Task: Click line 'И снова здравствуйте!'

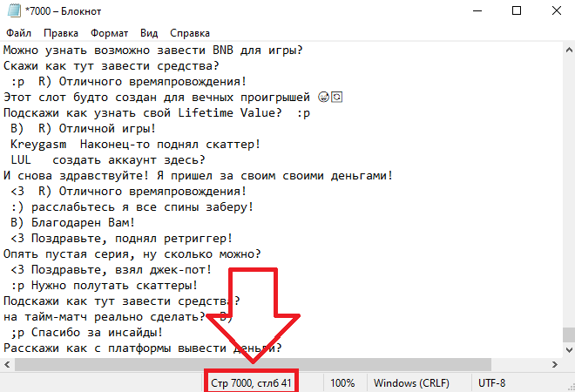Action: [x=198, y=176]
